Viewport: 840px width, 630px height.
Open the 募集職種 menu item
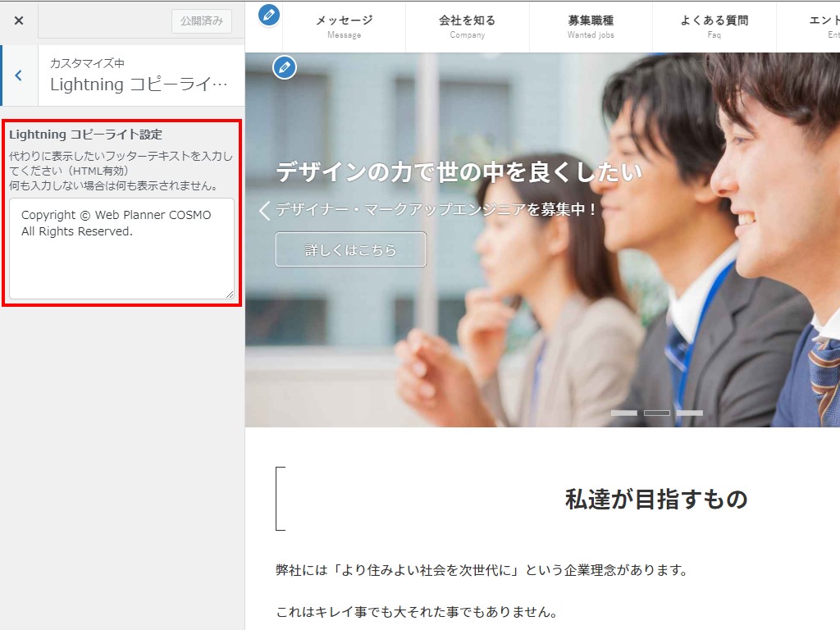click(591, 25)
